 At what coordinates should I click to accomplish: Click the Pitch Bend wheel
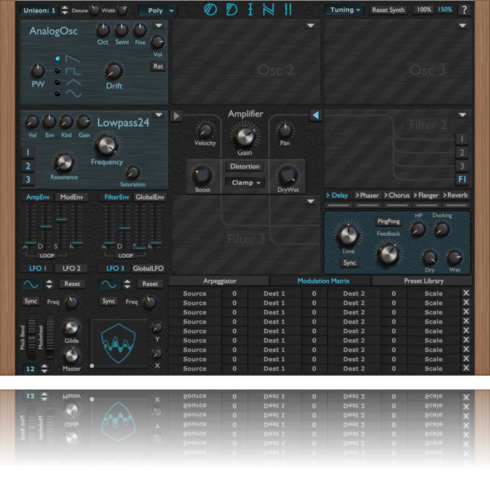pos(31,337)
